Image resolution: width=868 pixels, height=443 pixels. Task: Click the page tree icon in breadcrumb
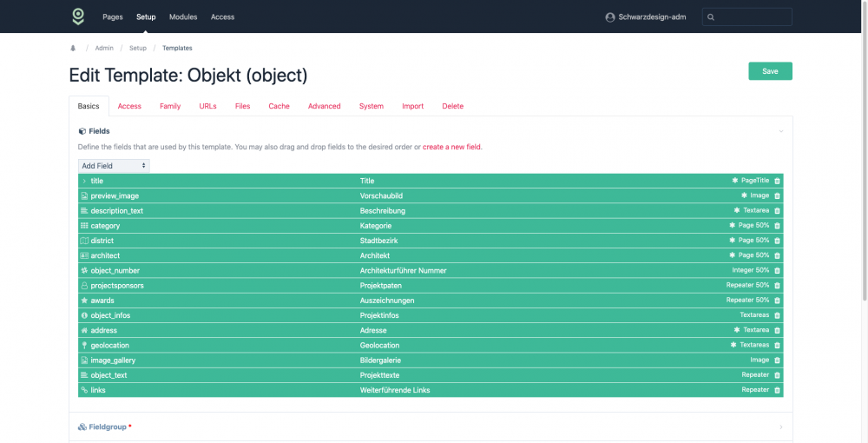(x=73, y=48)
